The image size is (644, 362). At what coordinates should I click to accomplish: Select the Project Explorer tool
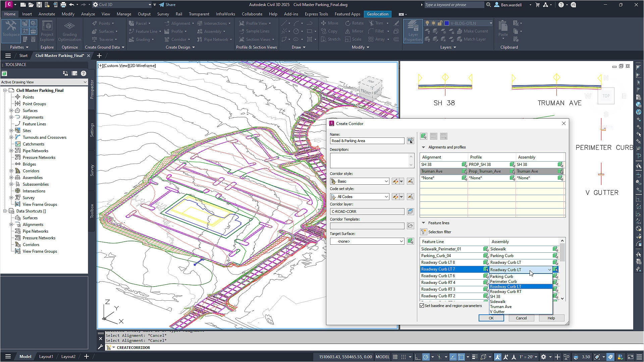pos(47,31)
